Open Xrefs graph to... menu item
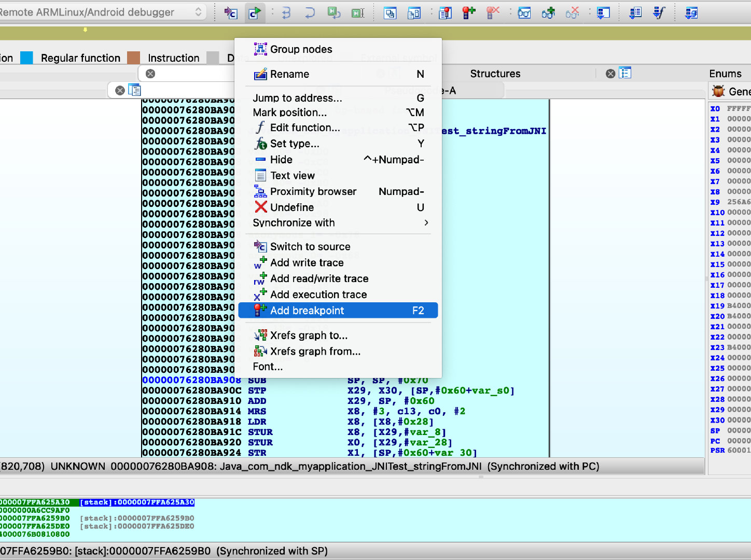 click(338, 335)
